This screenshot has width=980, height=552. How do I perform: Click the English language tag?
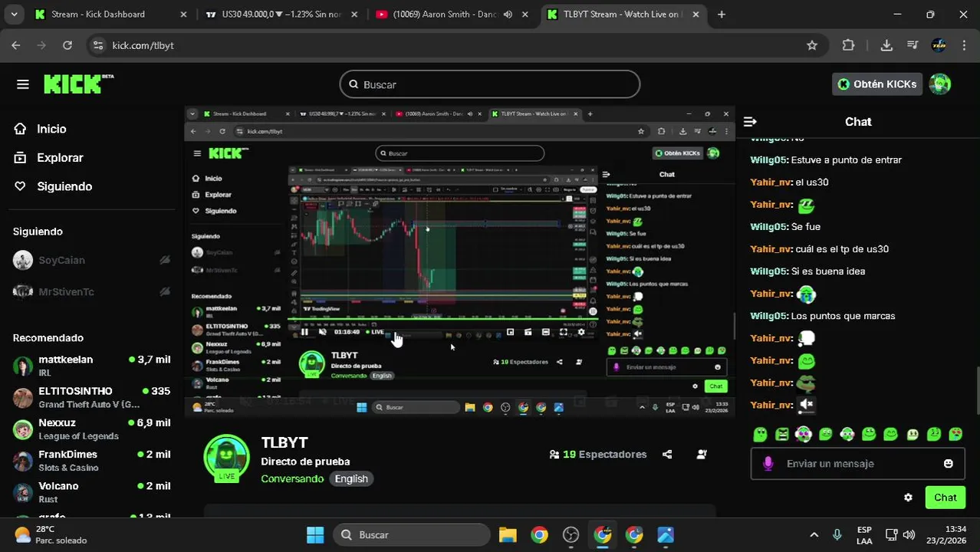[x=351, y=478]
